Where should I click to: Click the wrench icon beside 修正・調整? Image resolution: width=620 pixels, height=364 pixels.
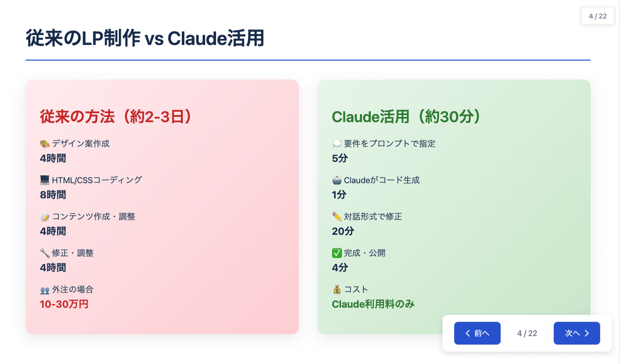click(x=44, y=253)
